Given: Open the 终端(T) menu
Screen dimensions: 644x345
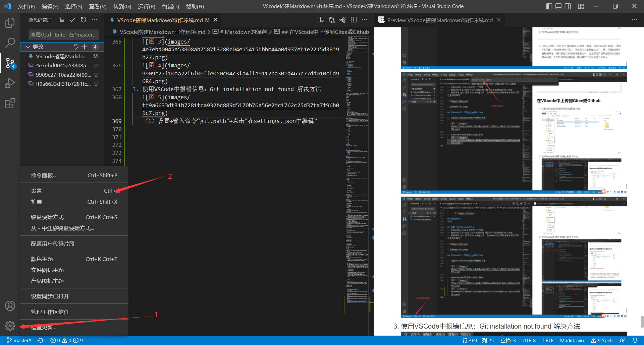Looking at the screenshot, I should tap(170, 6).
